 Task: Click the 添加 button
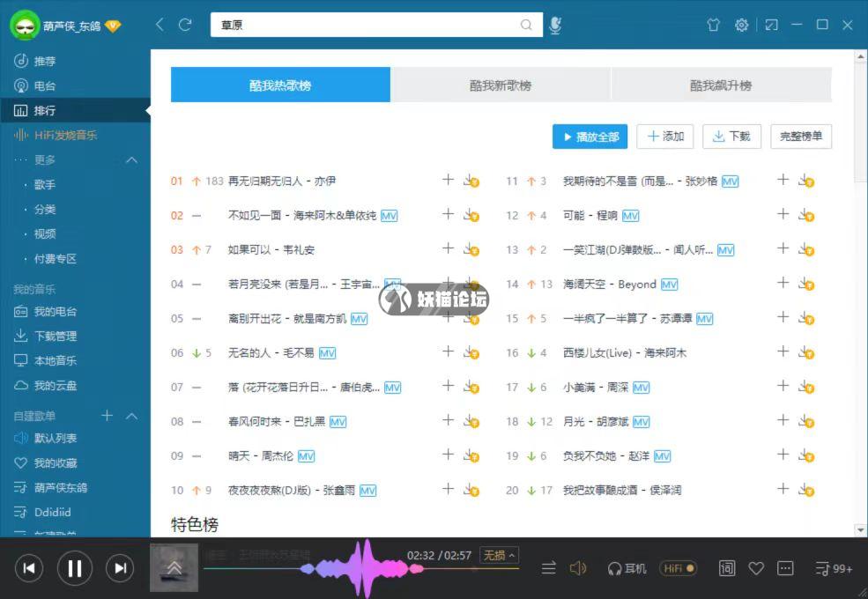coord(665,137)
